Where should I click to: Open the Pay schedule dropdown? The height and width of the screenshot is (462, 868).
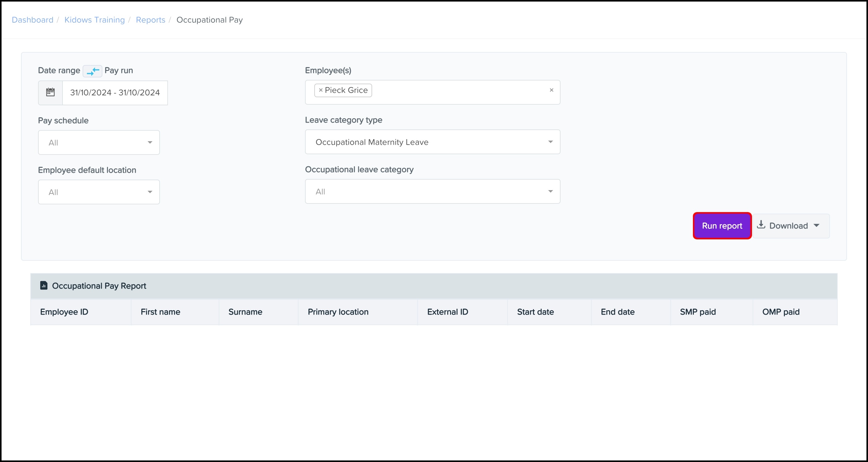[99, 143]
